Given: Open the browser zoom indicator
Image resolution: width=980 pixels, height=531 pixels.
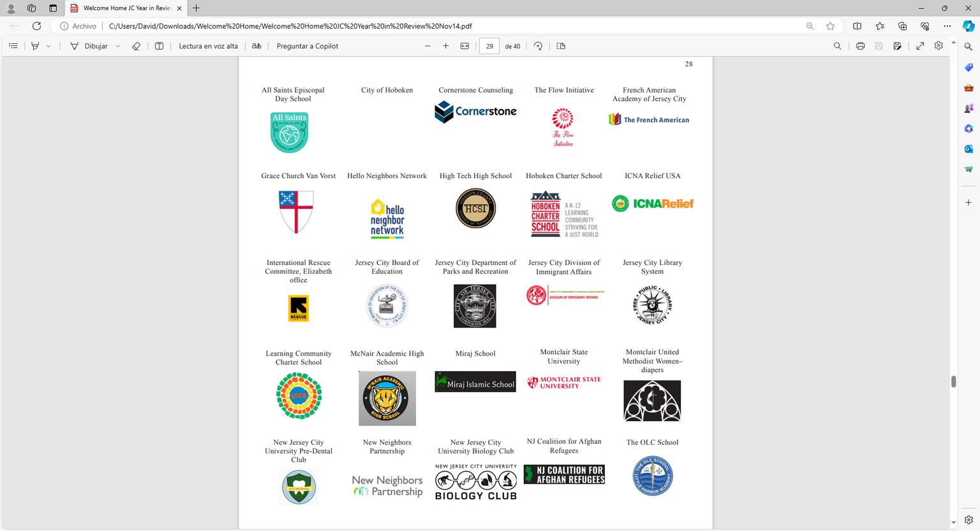Looking at the screenshot, I should (x=810, y=26).
